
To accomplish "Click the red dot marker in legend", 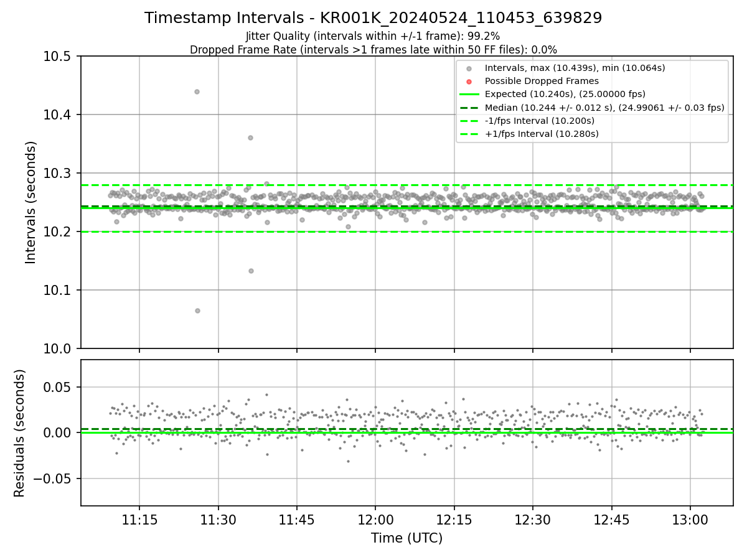I will 469,82.
